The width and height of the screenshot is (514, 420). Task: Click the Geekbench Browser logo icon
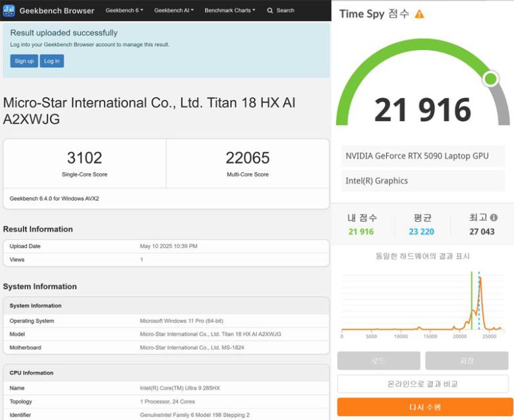click(9, 11)
